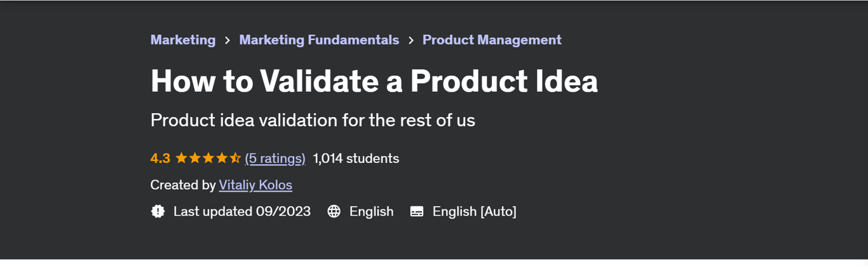Open the (5 ratings) link
This screenshot has width=868, height=266.
pyautogui.click(x=275, y=158)
